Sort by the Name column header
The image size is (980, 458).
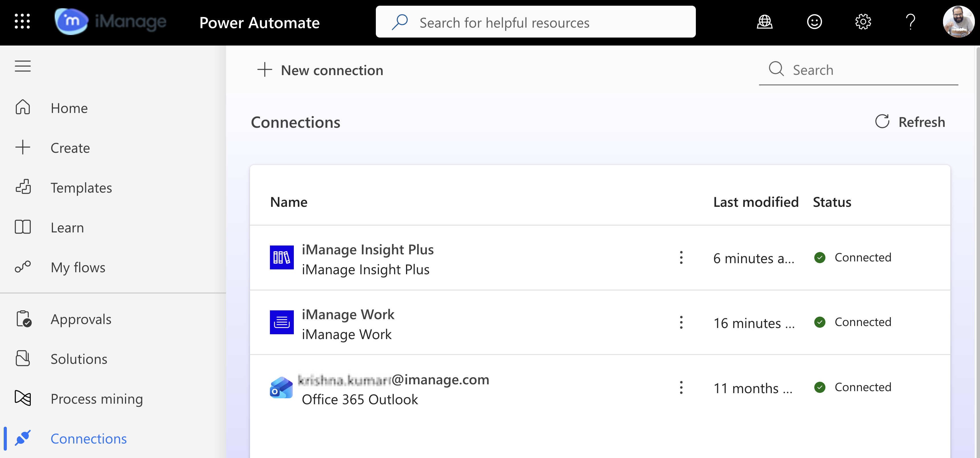coord(289,202)
